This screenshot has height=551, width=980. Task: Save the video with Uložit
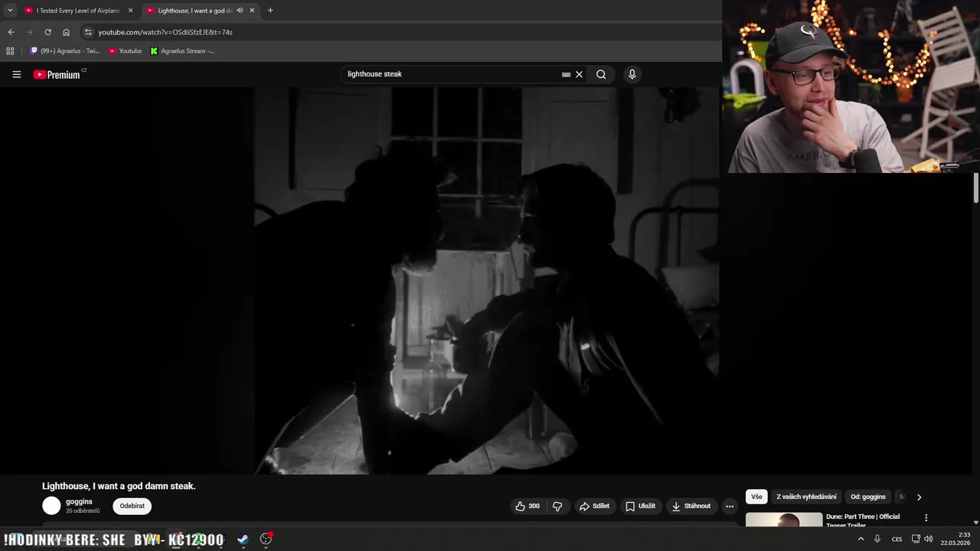tap(641, 506)
